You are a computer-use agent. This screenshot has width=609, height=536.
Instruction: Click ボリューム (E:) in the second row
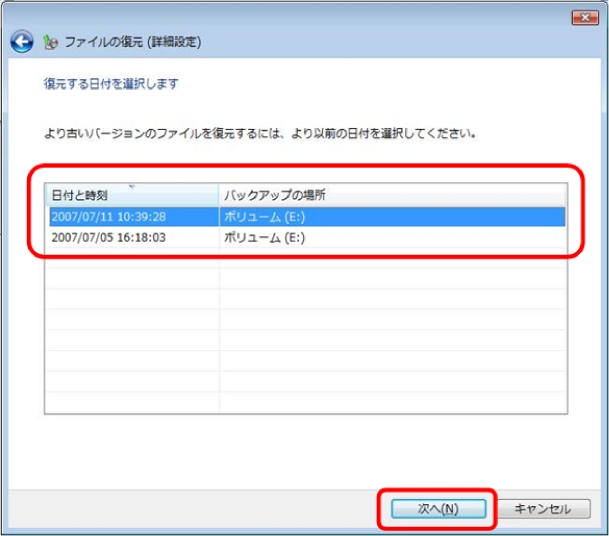pos(264,238)
